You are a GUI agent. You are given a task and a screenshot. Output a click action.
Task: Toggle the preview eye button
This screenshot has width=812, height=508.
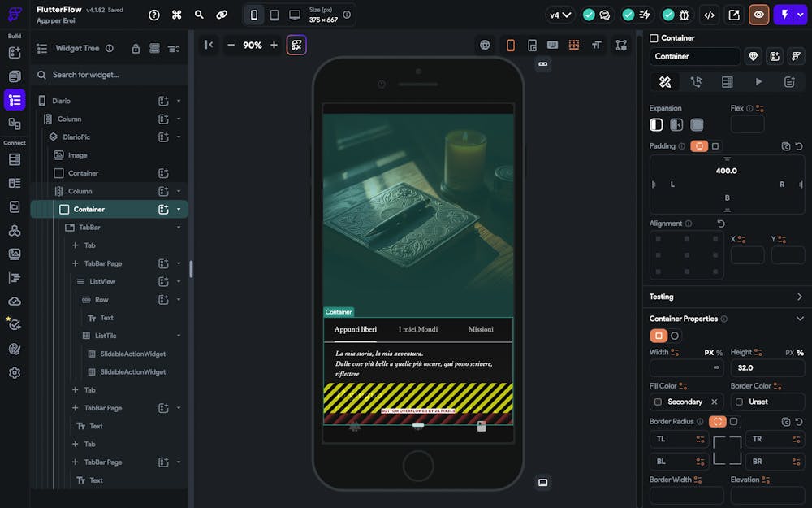pyautogui.click(x=759, y=15)
